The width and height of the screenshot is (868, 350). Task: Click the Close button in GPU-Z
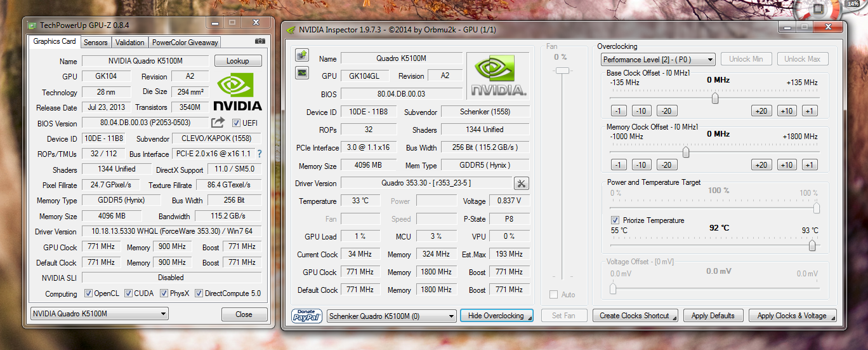point(244,314)
